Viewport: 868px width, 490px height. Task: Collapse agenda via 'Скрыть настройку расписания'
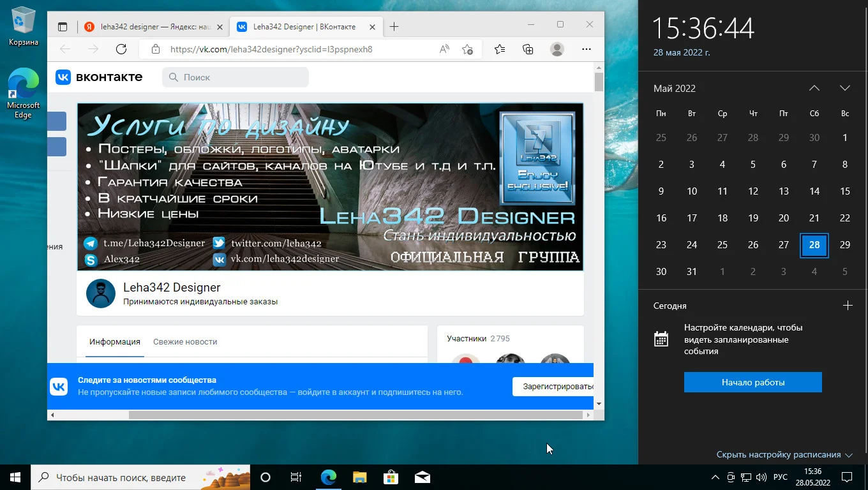784,455
